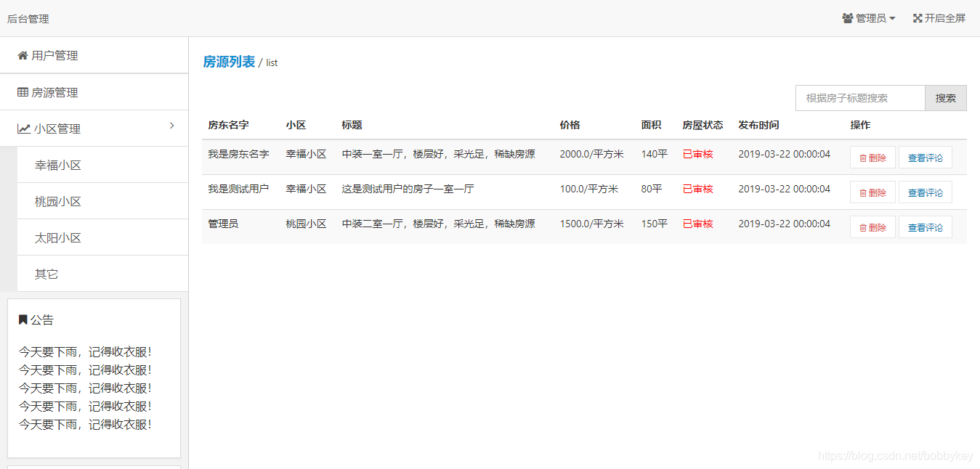Click the area value 80平
Screen dimensions: 980x469
pyautogui.click(x=652, y=189)
